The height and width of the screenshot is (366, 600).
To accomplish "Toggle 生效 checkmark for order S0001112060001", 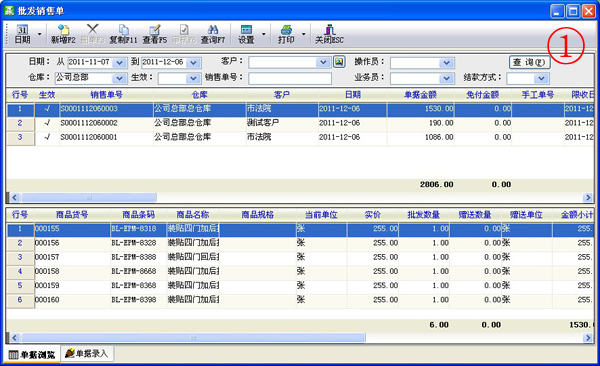I will [x=47, y=137].
